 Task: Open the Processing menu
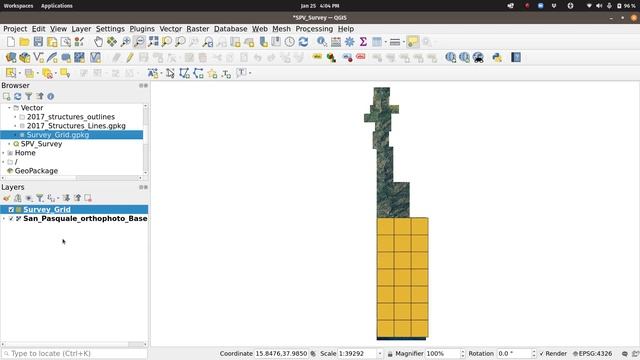pyautogui.click(x=314, y=29)
